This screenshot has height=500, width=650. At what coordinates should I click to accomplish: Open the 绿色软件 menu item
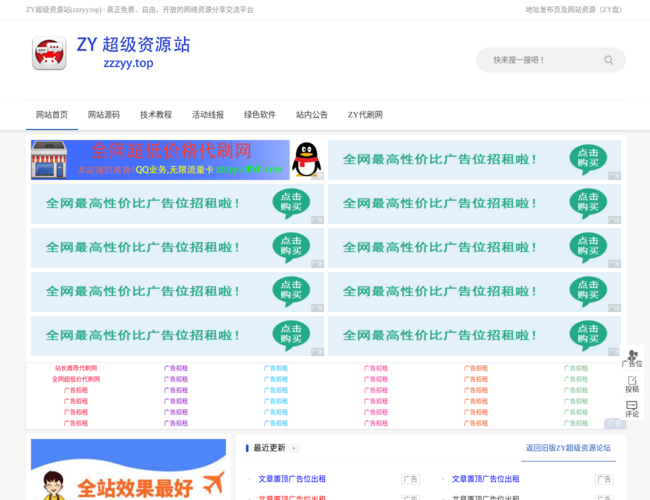coord(260,115)
